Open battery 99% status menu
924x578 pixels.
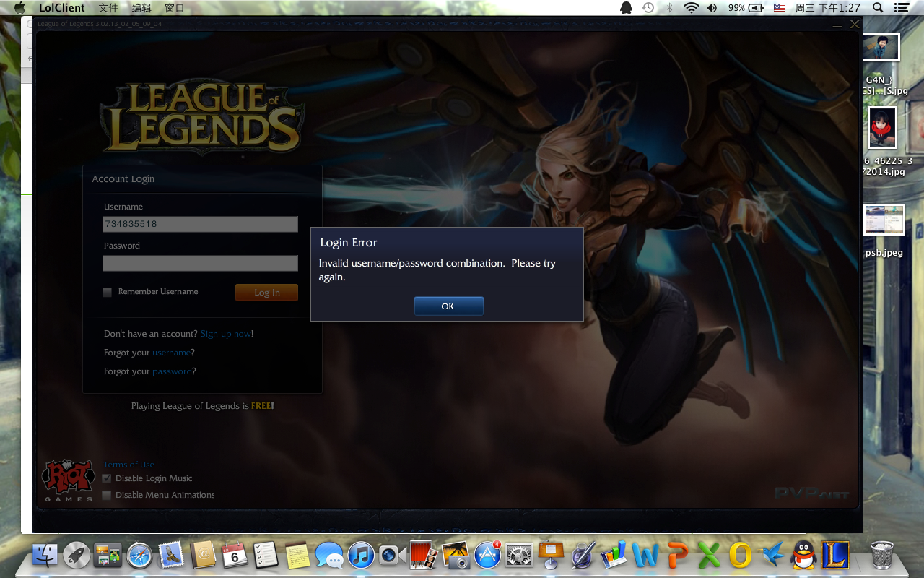click(746, 7)
